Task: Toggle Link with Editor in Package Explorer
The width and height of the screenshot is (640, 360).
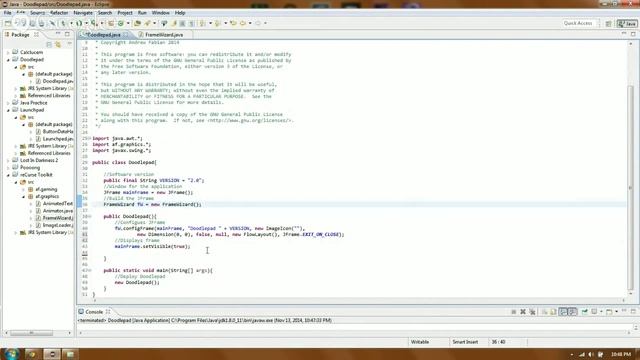Action: 58,44
